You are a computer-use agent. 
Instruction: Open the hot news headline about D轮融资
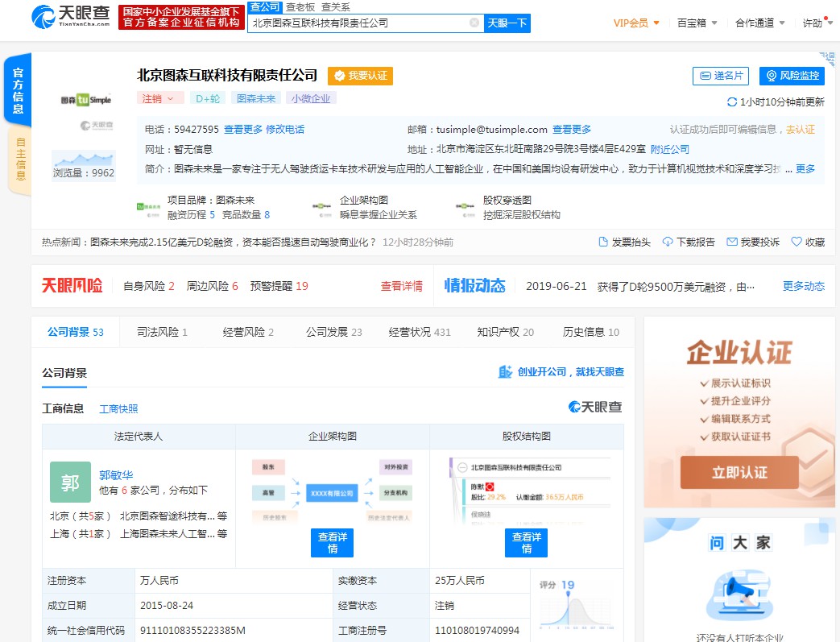tap(233, 242)
